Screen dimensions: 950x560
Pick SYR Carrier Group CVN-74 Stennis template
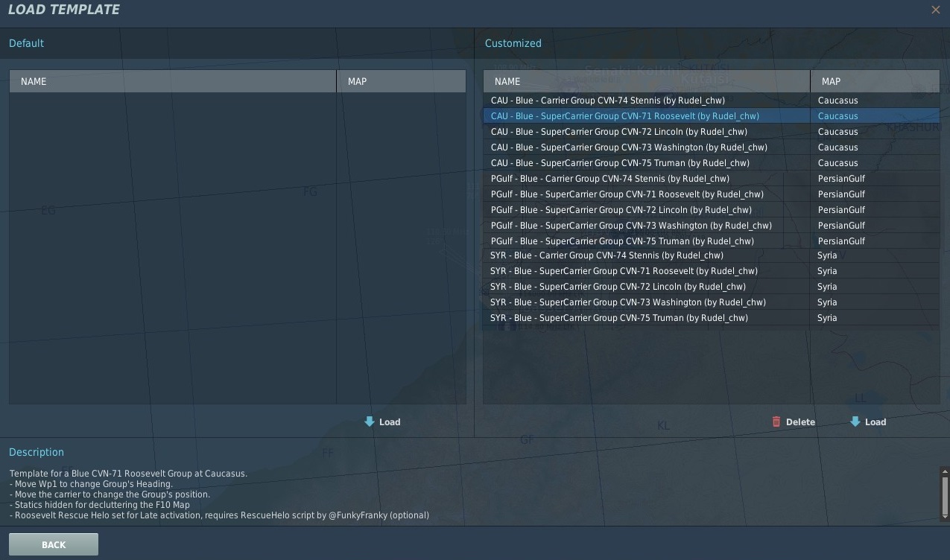coord(607,255)
